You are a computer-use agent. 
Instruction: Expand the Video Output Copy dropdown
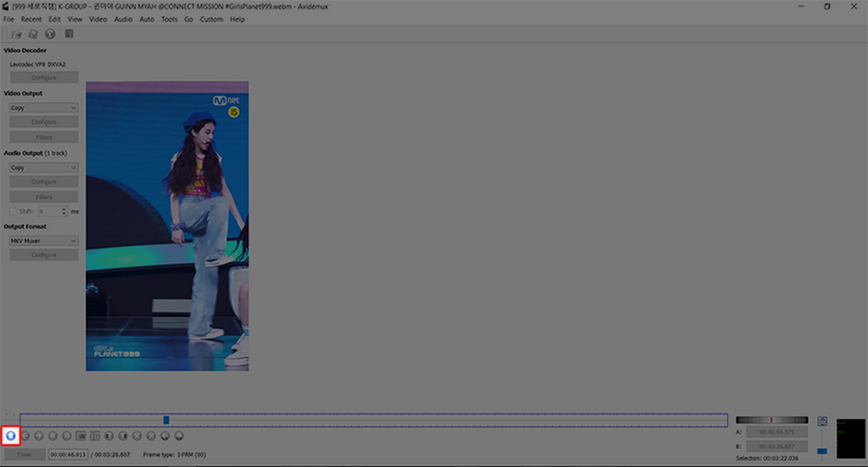(x=43, y=108)
